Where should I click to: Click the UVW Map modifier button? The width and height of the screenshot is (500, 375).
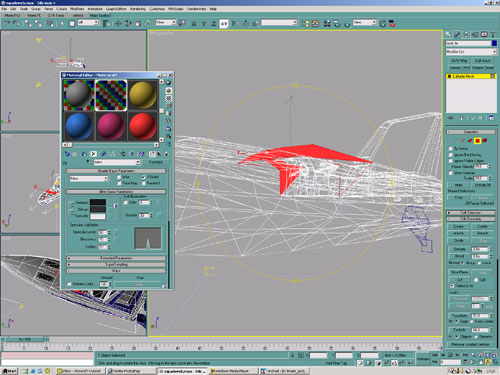tap(459, 61)
